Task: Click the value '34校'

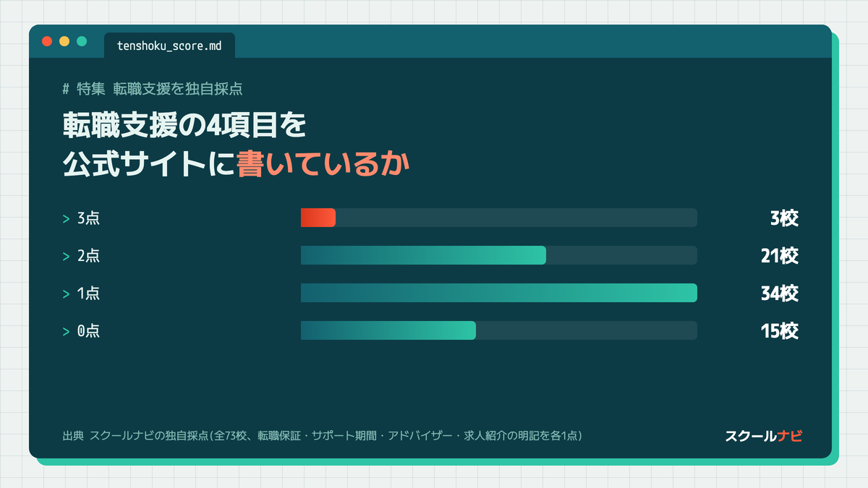Action: (x=779, y=294)
